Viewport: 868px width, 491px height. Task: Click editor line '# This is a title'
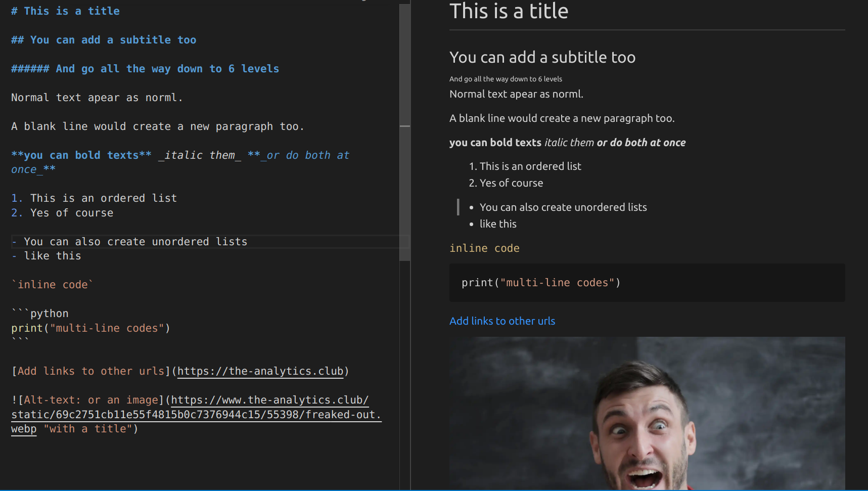[x=65, y=11]
